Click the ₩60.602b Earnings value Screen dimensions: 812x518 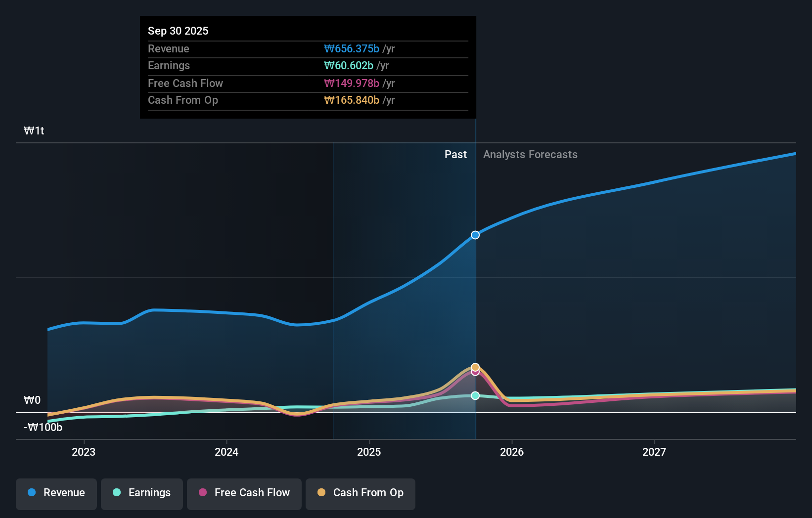[349, 65]
